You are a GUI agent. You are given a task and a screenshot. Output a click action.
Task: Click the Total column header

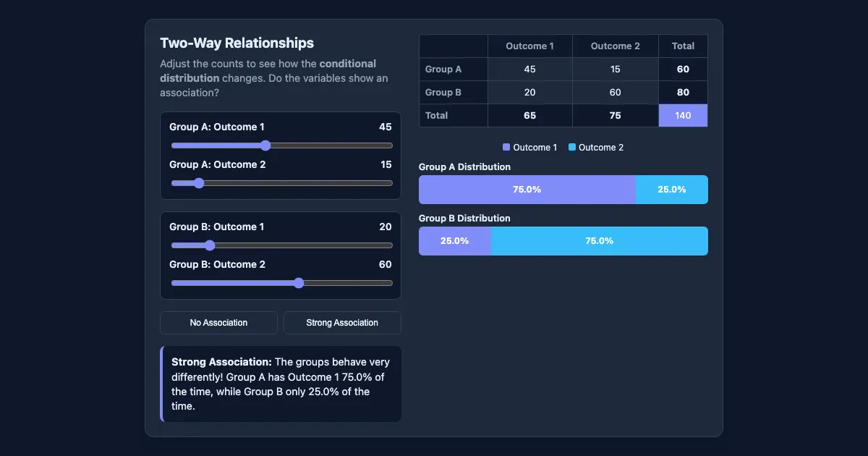tap(683, 46)
